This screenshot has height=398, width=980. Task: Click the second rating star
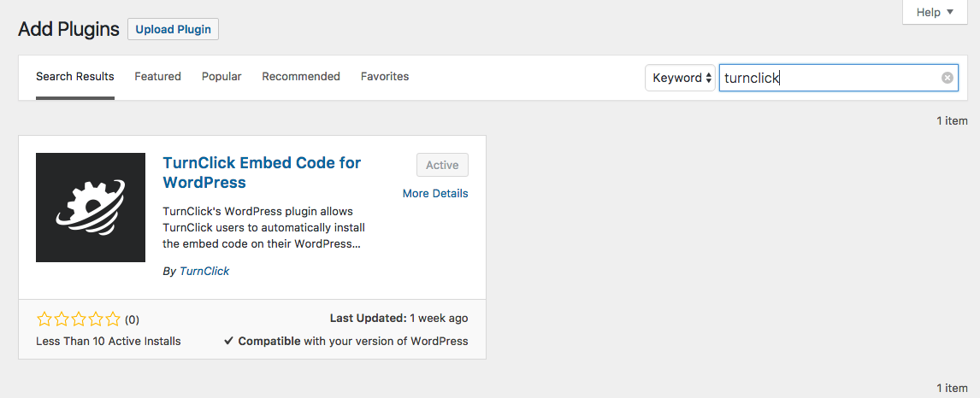coord(62,320)
